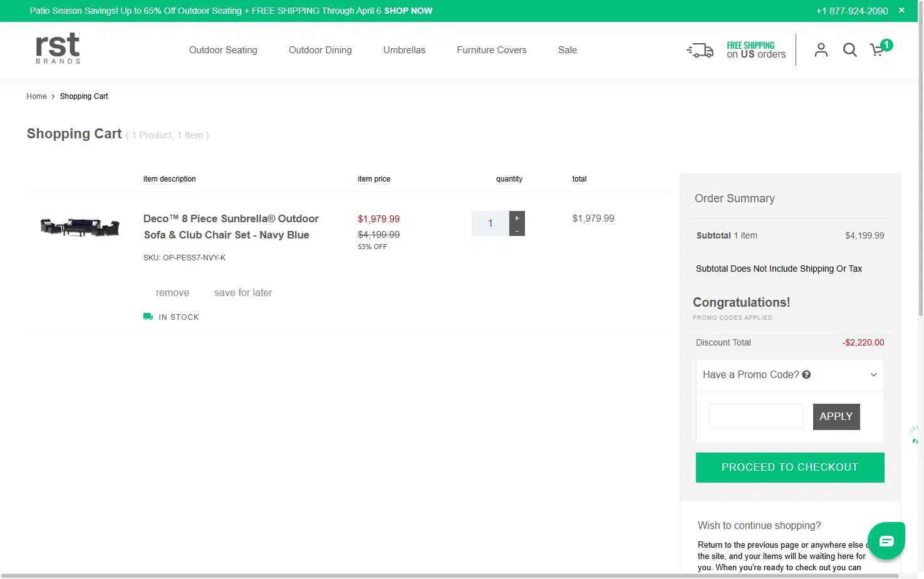The width and height of the screenshot is (924, 579).
Task: Click the promo code help question icon
Action: click(806, 374)
